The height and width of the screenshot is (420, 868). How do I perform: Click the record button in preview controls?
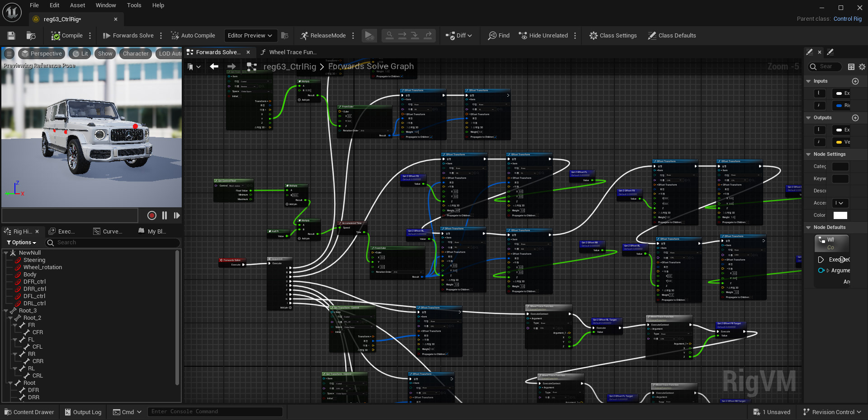click(152, 215)
